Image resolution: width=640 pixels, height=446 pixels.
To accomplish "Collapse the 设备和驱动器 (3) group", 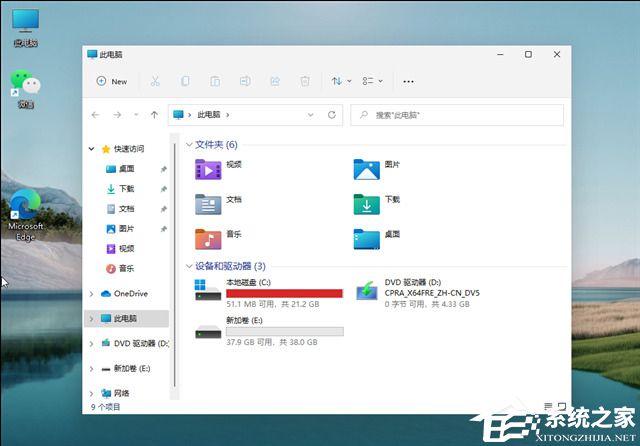I will 188,267.
